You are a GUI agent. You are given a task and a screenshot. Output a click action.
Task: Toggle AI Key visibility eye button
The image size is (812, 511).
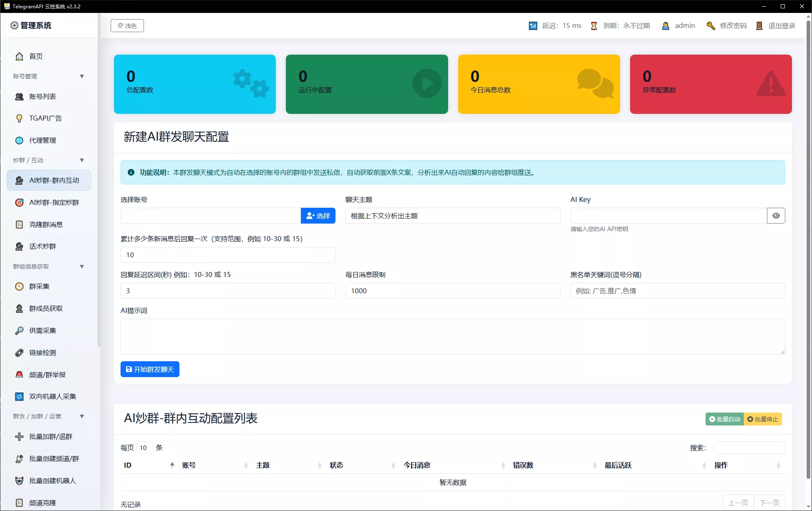click(776, 216)
